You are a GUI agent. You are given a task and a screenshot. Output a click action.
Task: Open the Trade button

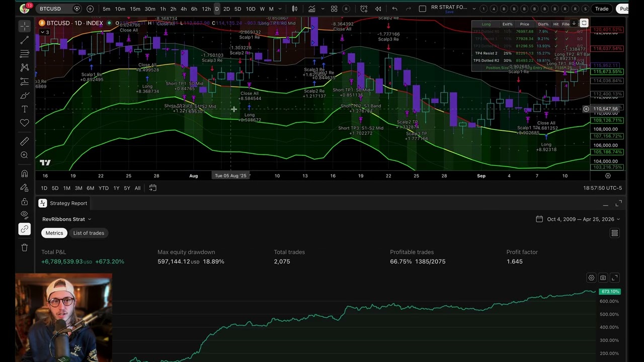(602, 9)
